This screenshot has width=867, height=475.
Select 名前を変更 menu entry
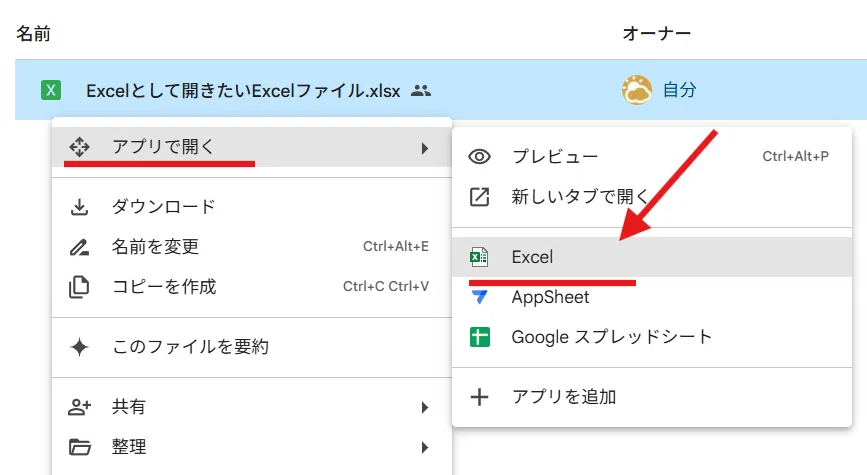coord(252,247)
